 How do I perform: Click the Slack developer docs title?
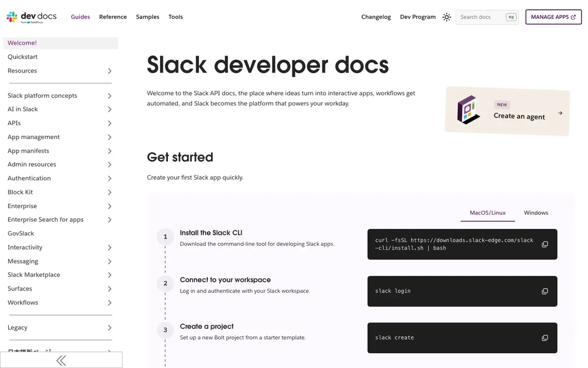(268, 65)
